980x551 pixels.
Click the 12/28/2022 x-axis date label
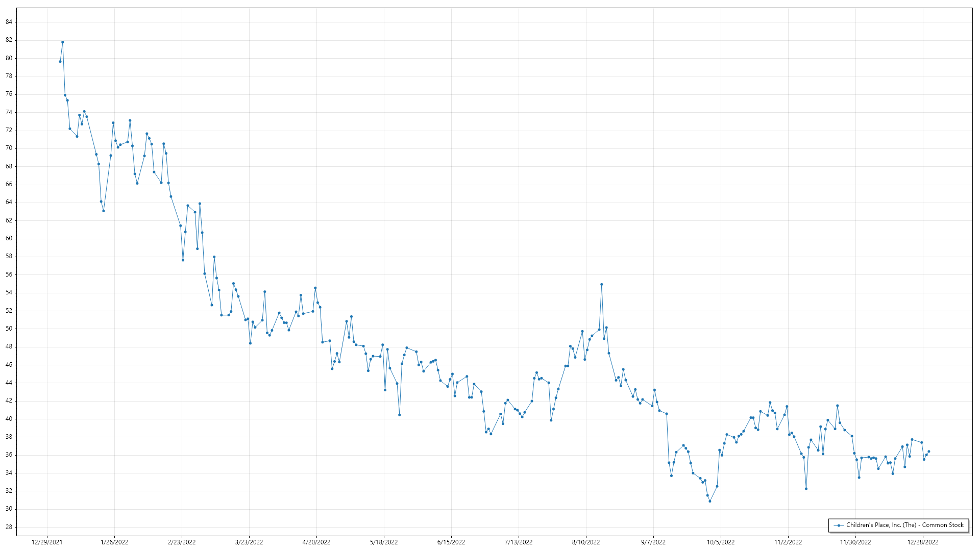(923, 542)
